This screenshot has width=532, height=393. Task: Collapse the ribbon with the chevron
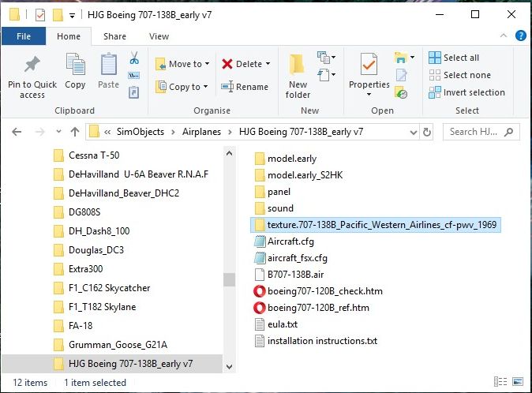point(504,36)
